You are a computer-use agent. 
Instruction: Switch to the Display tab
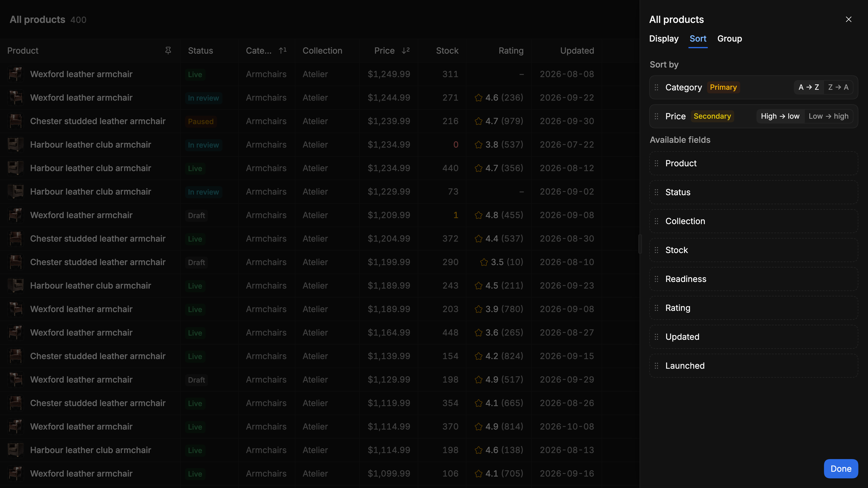[x=664, y=39]
